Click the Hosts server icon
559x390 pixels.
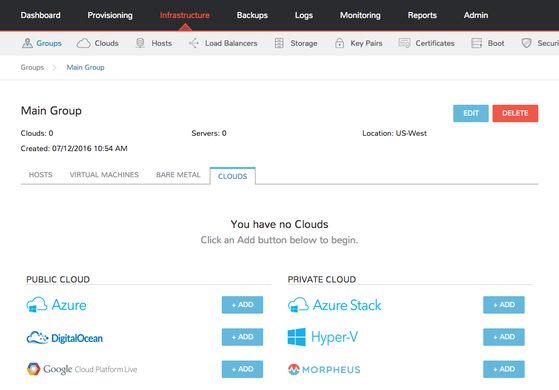(x=140, y=43)
